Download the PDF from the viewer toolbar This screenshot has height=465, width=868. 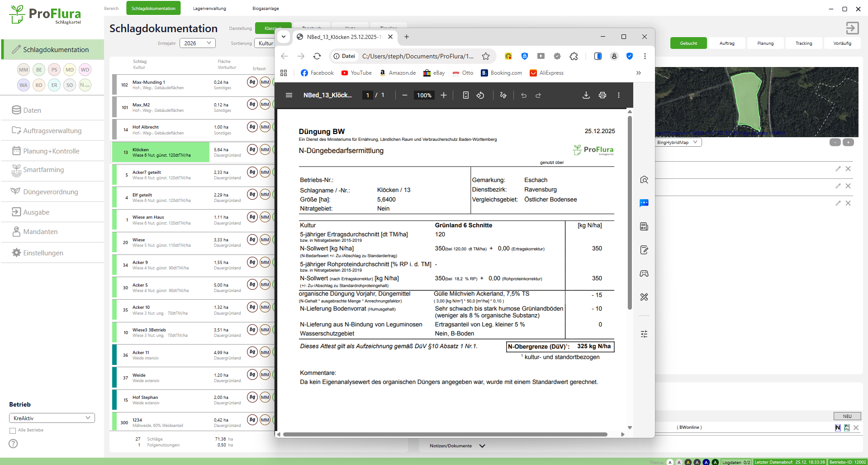586,95
